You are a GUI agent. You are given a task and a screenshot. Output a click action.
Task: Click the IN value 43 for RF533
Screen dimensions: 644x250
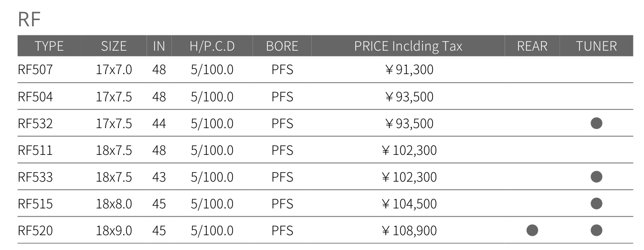pyautogui.click(x=159, y=177)
